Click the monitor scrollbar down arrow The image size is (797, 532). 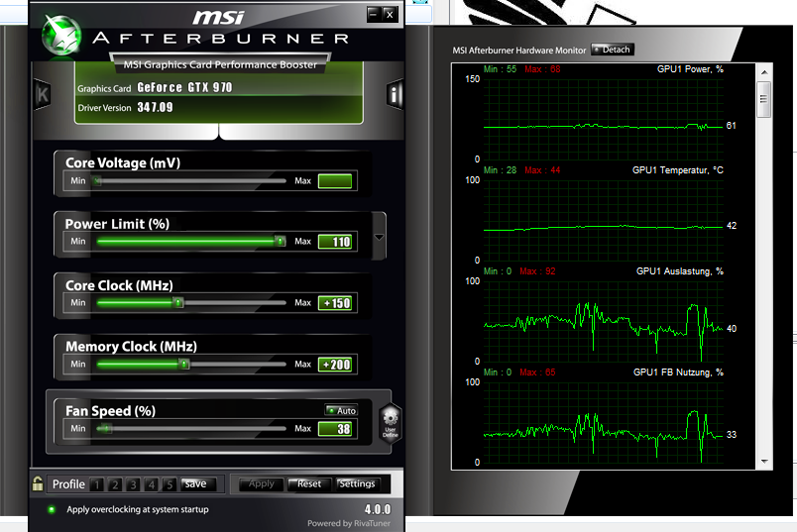[764, 462]
